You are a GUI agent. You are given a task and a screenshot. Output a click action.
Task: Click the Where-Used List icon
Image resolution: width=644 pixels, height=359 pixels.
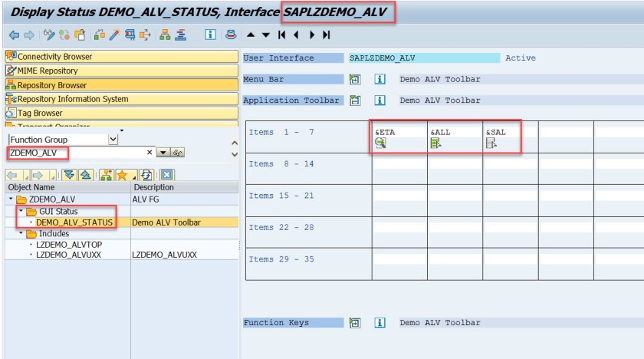click(145, 35)
